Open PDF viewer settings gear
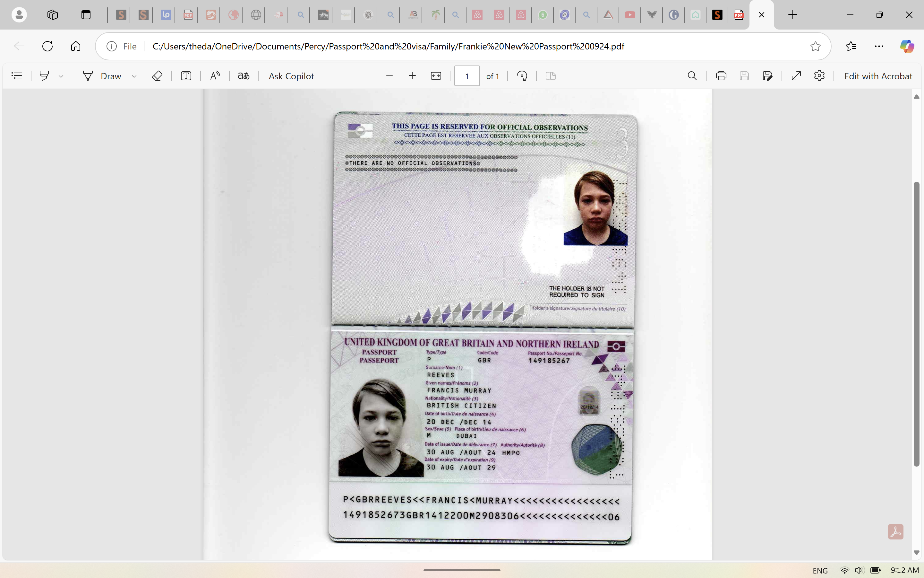Viewport: 924px width, 578px height. coord(819,76)
